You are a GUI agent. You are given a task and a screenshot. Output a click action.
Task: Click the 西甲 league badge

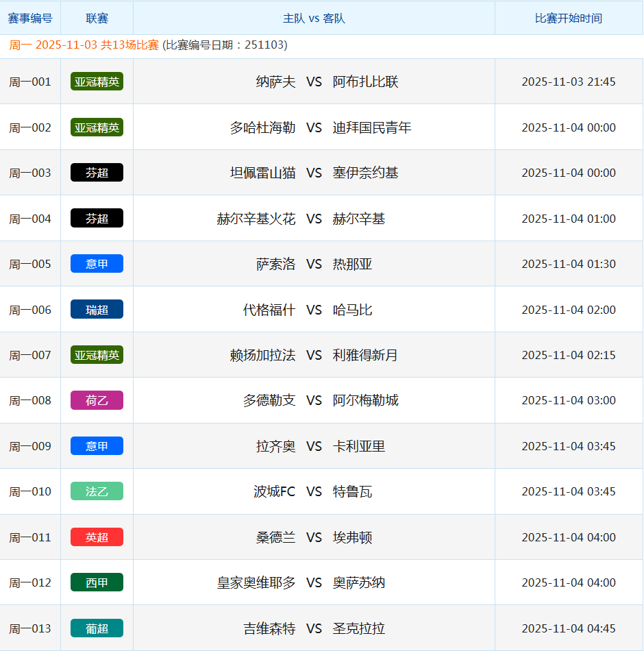point(97,582)
